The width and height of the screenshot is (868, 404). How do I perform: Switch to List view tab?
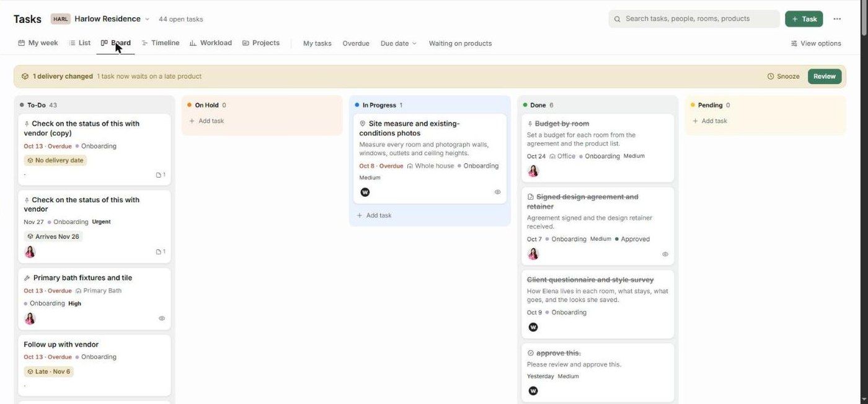[x=79, y=43]
